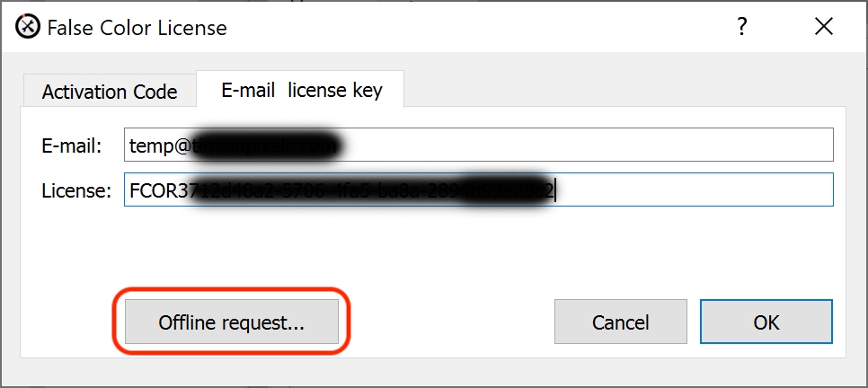
Task: Open the Offline request dialog
Action: click(x=232, y=322)
